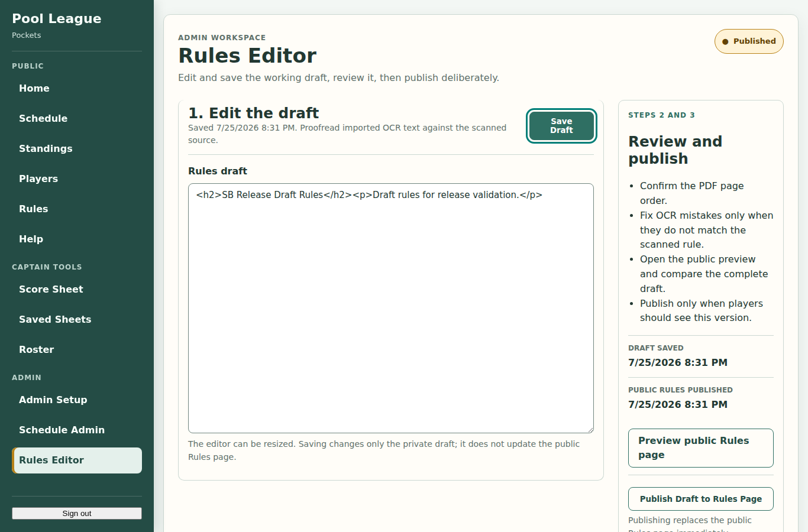This screenshot has height=532, width=808.
Task: Click the 'DRAFT SAVED' label
Action: tap(656, 348)
